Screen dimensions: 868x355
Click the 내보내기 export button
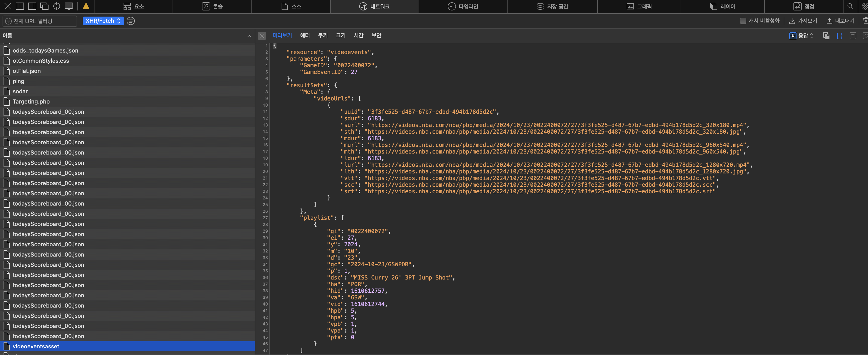[840, 21]
